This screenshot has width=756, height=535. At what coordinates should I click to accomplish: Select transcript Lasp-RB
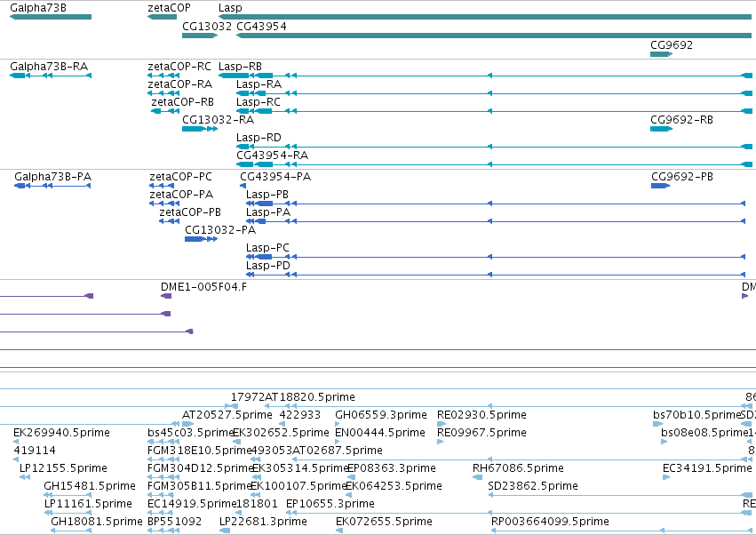coord(485,76)
